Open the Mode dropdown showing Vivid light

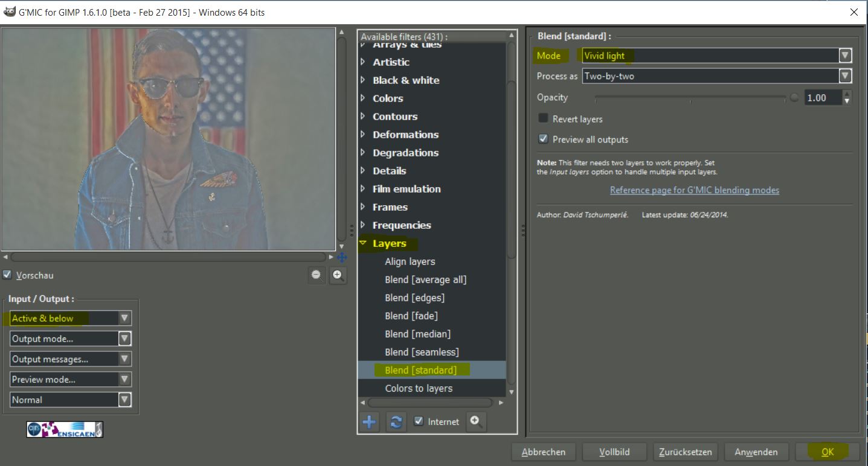716,56
